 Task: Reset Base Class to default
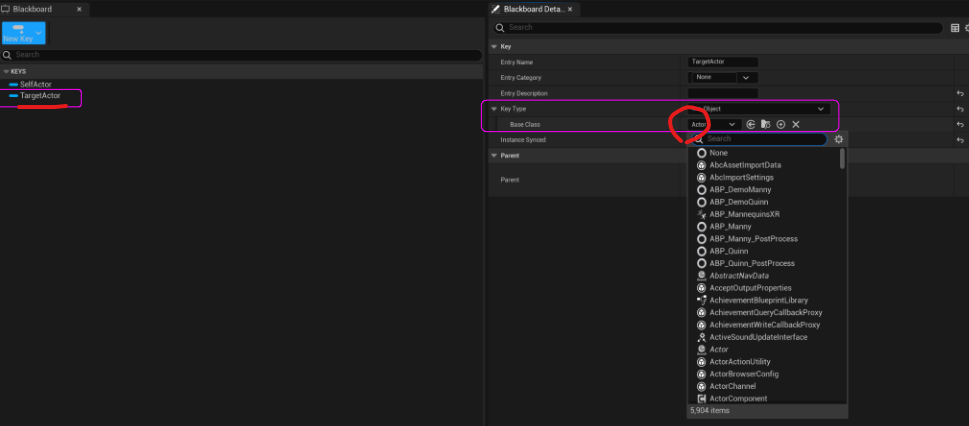click(960, 124)
